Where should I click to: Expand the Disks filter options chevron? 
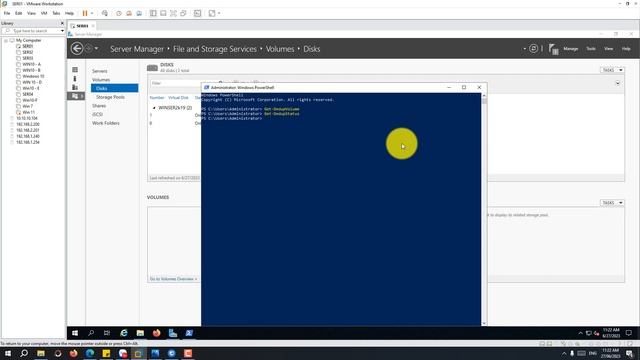point(618,83)
